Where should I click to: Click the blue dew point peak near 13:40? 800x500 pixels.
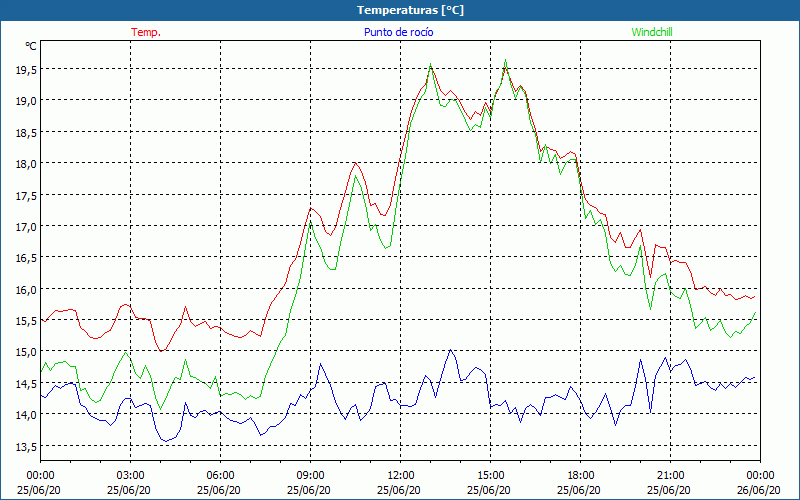point(450,350)
